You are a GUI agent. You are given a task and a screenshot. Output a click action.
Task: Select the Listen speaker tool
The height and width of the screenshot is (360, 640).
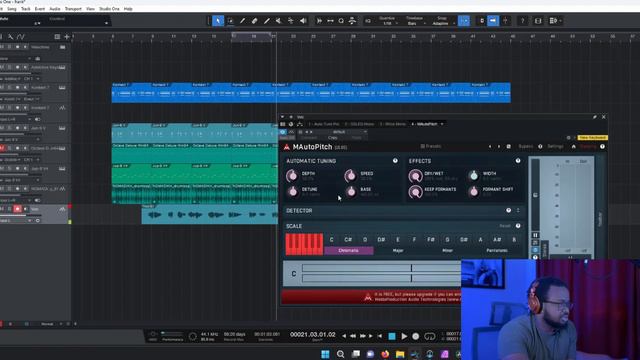[x=303, y=21]
